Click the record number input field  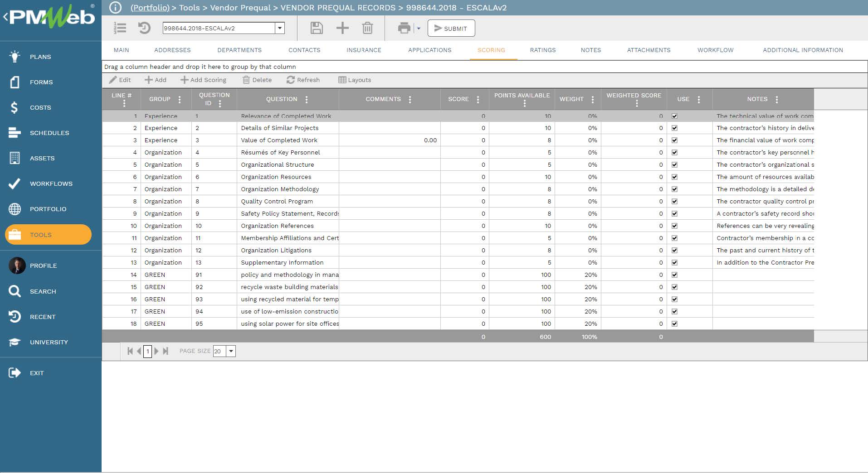pyautogui.click(x=219, y=28)
